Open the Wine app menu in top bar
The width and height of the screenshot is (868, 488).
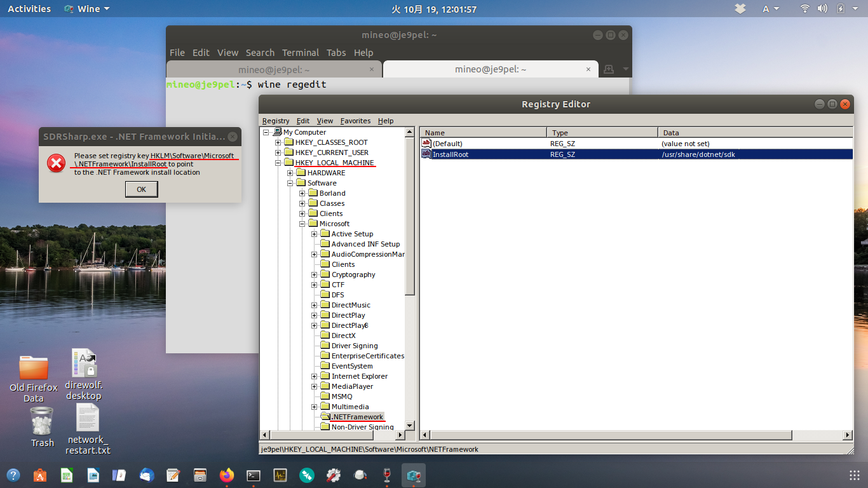click(87, 9)
